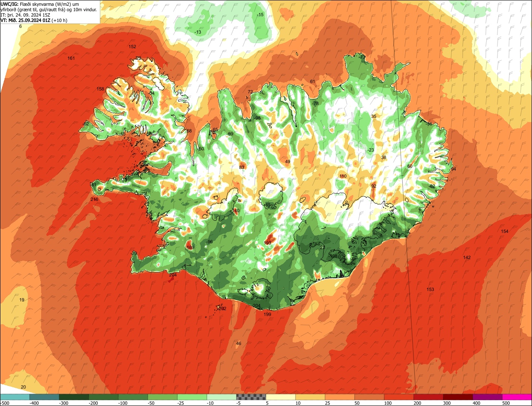Viewport: 532px width, 406px height.
Task: Click the map value 38 in the east interior
Action: tap(384, 157)
